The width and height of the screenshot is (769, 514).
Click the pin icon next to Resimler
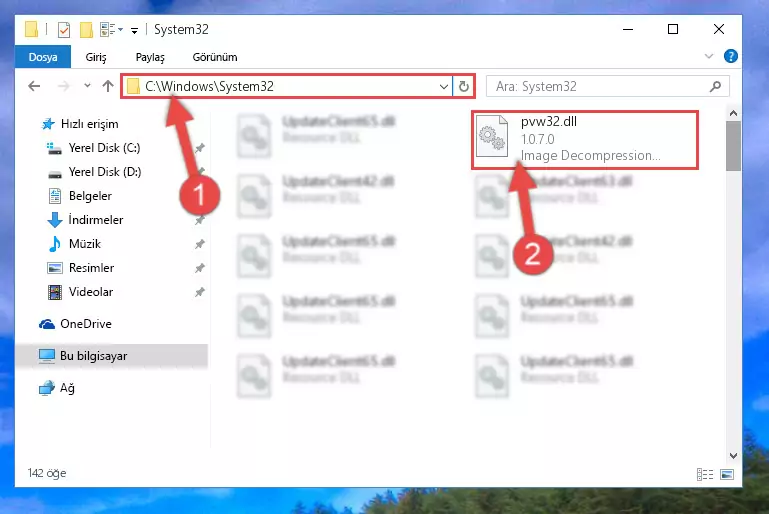[200, 268]
